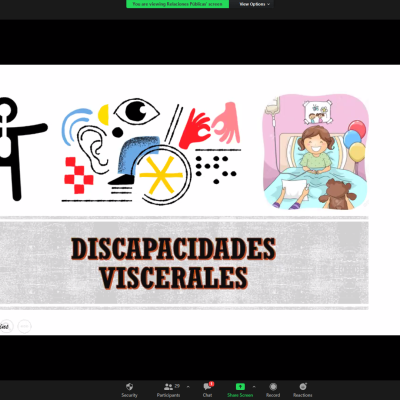Open the Participants panel icon
This screenshot has width=400, height=400.
pyautogui.click(x=168, y=387)
